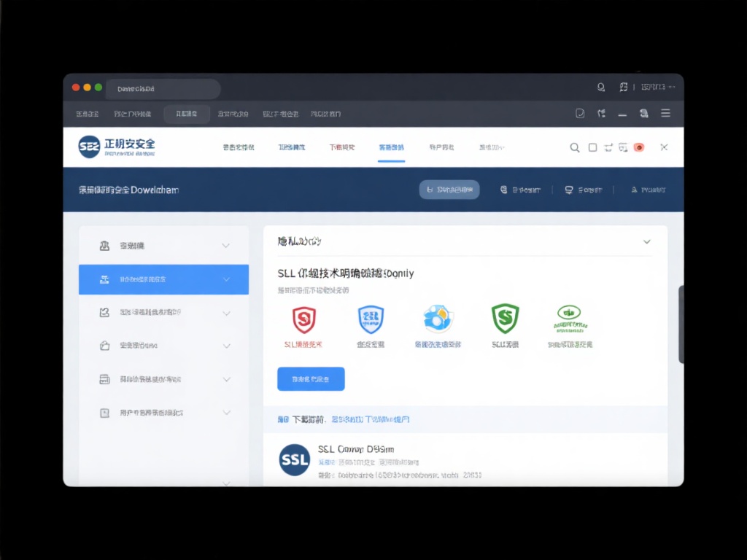Click the dark vertical scrollbar handle
Screen dimensions: 747x560
[681, 324]
